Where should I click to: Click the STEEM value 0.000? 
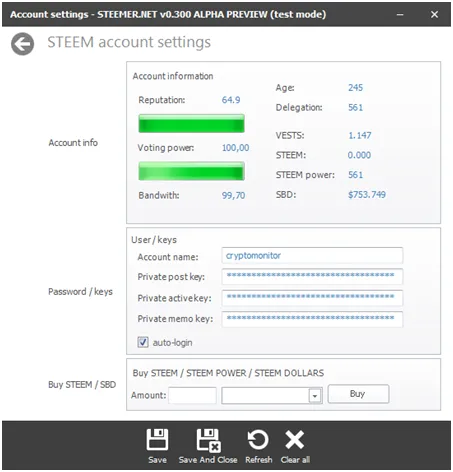click(x=359, y=155)
